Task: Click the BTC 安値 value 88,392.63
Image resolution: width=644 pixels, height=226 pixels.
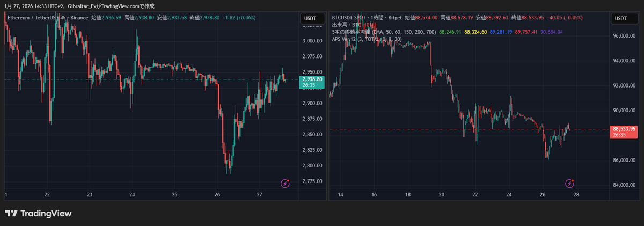Action: 497,18
